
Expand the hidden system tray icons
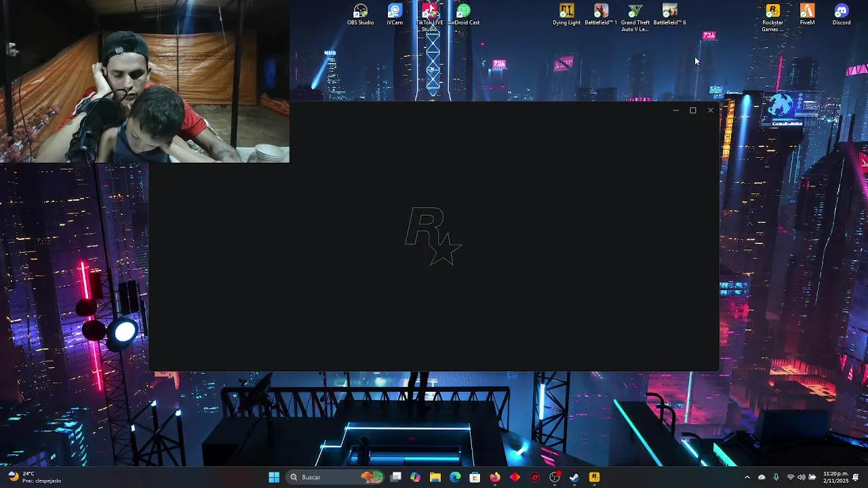(x=747, y=477)
